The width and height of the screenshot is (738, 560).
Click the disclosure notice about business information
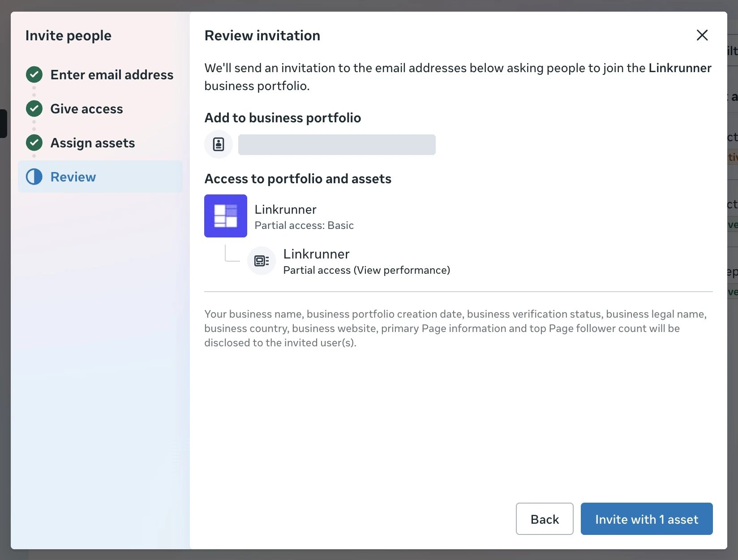tap(456, 328)
